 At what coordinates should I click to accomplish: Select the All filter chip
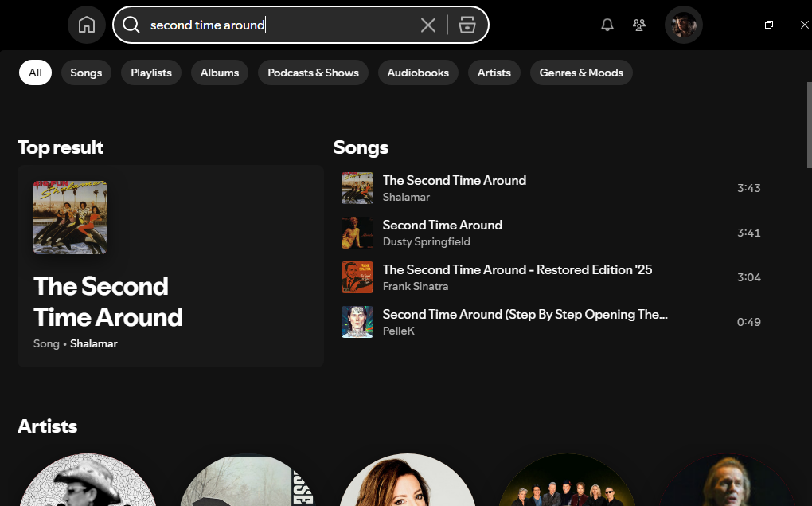(35, 73)
